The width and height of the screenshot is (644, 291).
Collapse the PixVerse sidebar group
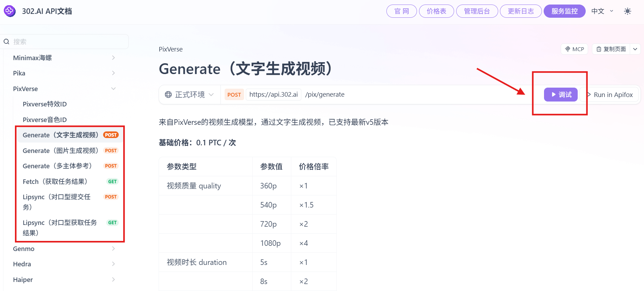point(64,89)
